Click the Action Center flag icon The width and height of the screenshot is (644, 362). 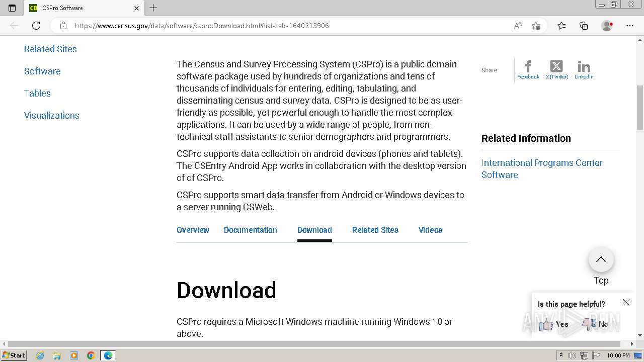pyautogui.click(x=596, y=355)
